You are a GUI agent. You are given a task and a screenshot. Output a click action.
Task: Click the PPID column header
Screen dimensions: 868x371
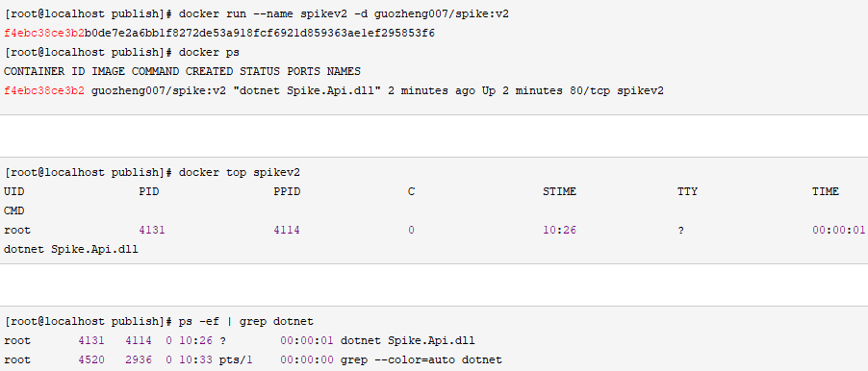pos(287,191)
